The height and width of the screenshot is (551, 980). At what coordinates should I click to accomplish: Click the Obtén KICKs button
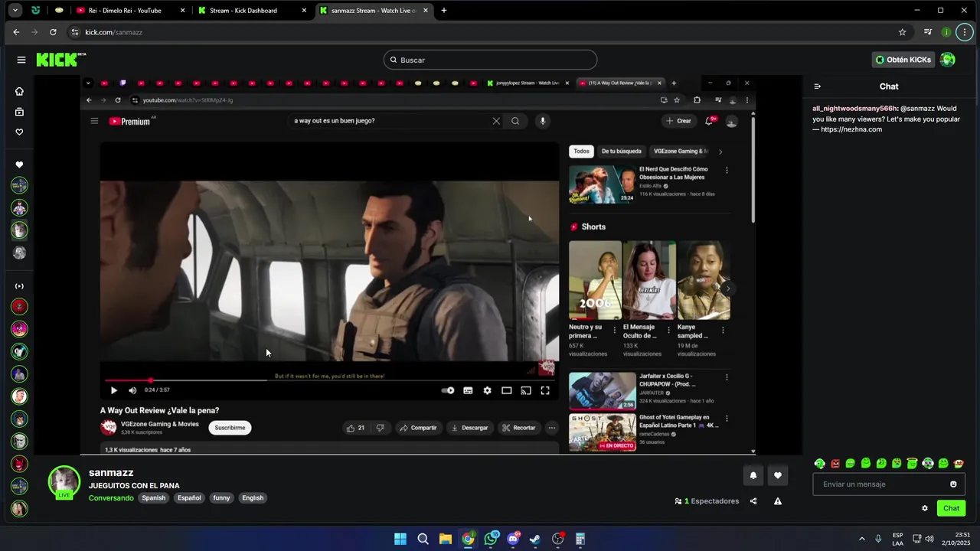point(903,60)
